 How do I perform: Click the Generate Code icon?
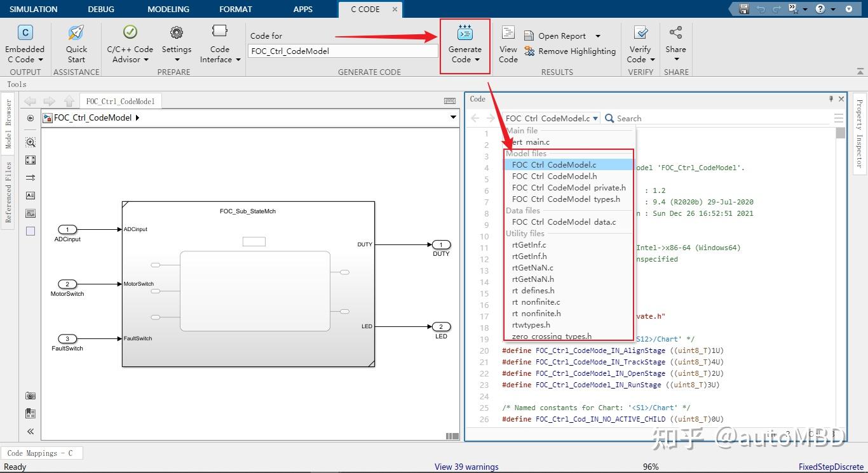[465, 34]
